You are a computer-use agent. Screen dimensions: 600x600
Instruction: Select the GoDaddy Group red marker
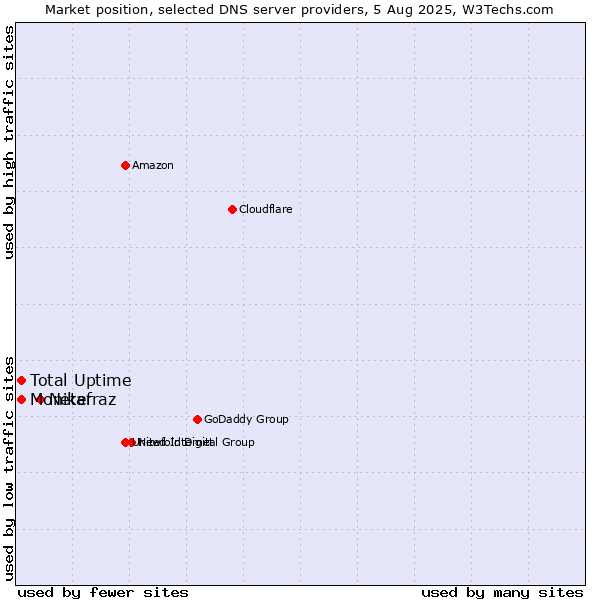click(x=197, y=419)
